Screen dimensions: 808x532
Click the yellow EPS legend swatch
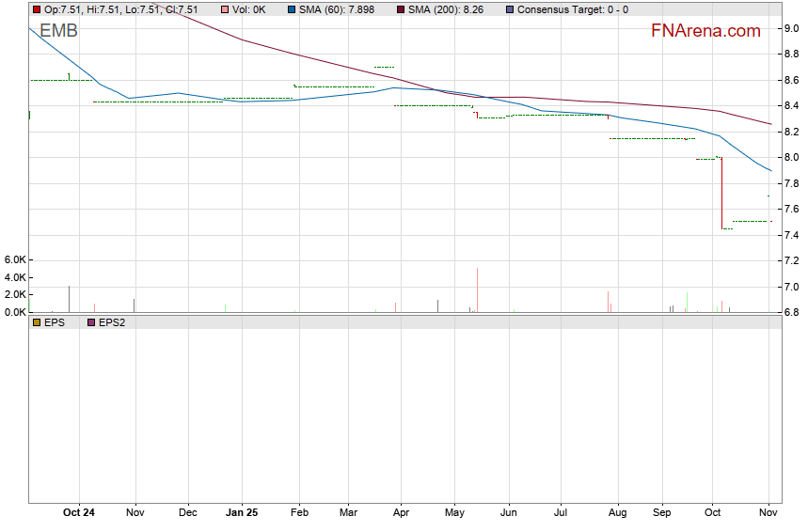click(x=36, y=322)
